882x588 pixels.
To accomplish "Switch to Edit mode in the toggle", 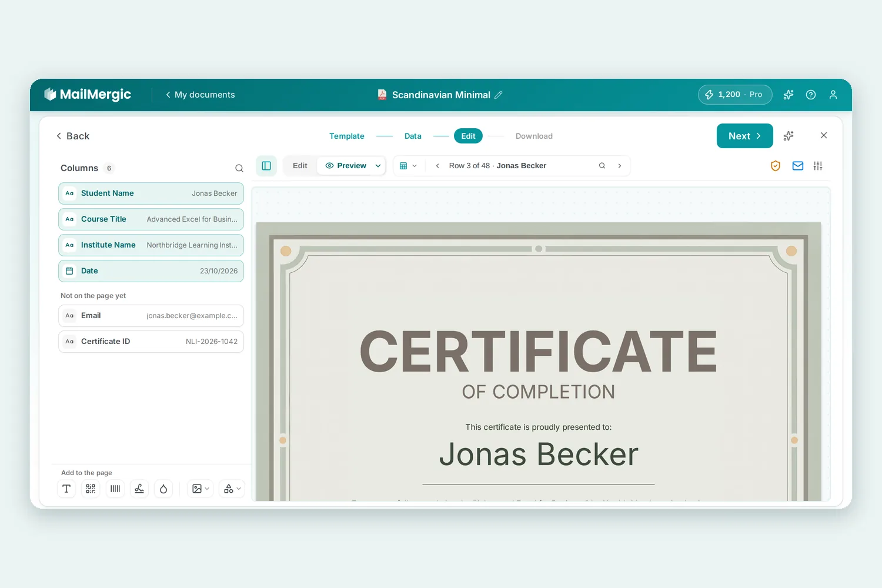I will 300,166.
